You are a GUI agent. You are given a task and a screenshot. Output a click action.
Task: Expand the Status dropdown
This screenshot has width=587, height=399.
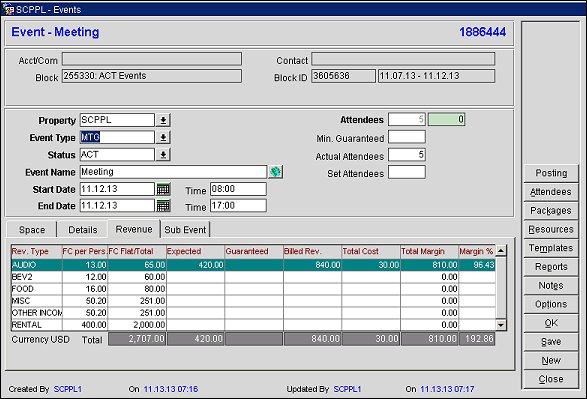click(163, 155)
